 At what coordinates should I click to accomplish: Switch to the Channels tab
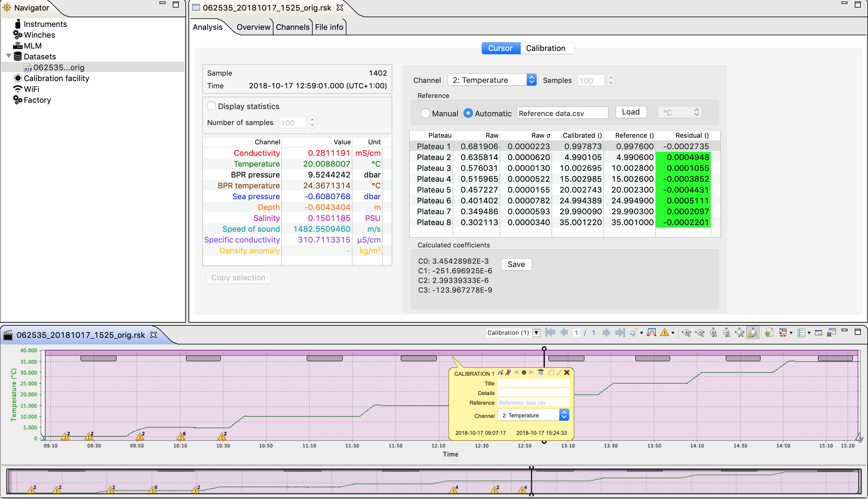click(292, 27)
